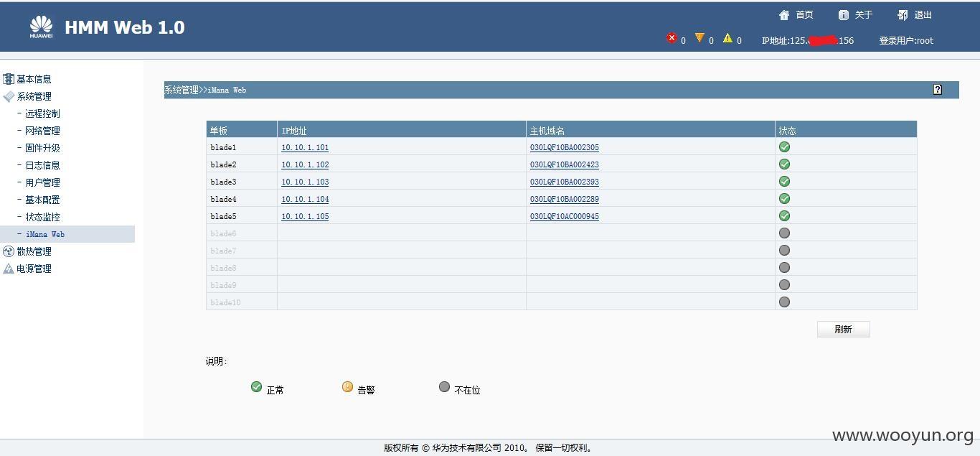Screen dimensions: 980x456
Task: Click the 单板 column header
Action: (x=218, y=131)
